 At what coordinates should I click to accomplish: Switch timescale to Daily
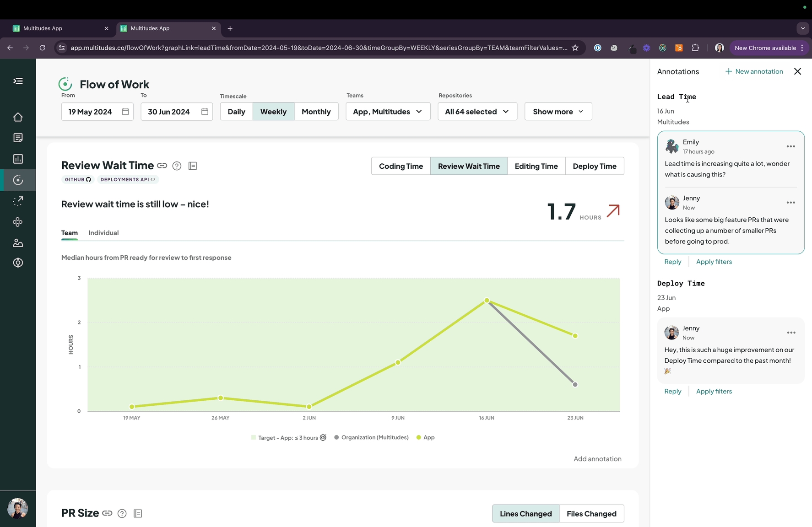tap(236, 112)
